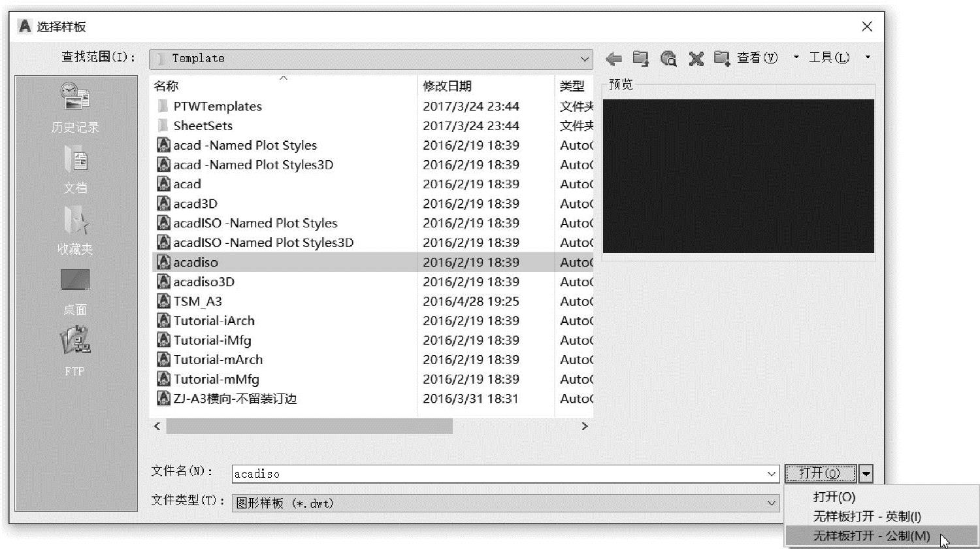
Task: Select the acadISO -Named Plot Styles name
Action: (x=255, y=224)
